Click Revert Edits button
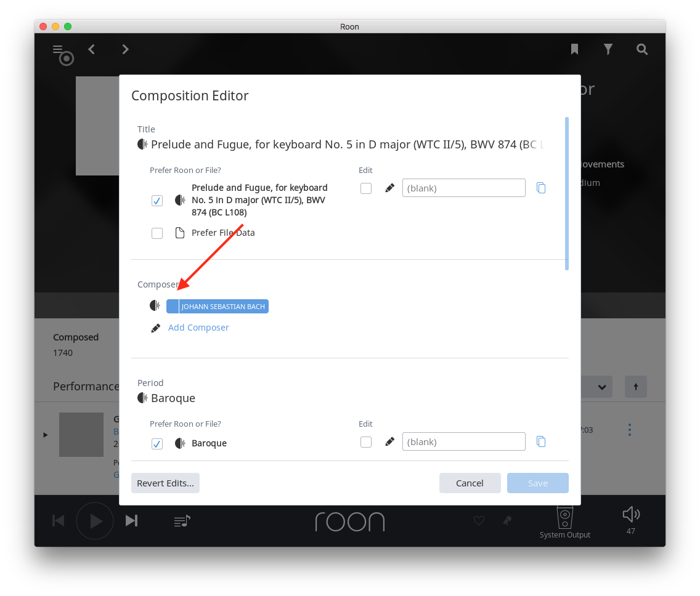Image resolution: width=700 pixels, height=596 pixels. tap(165, 483)
